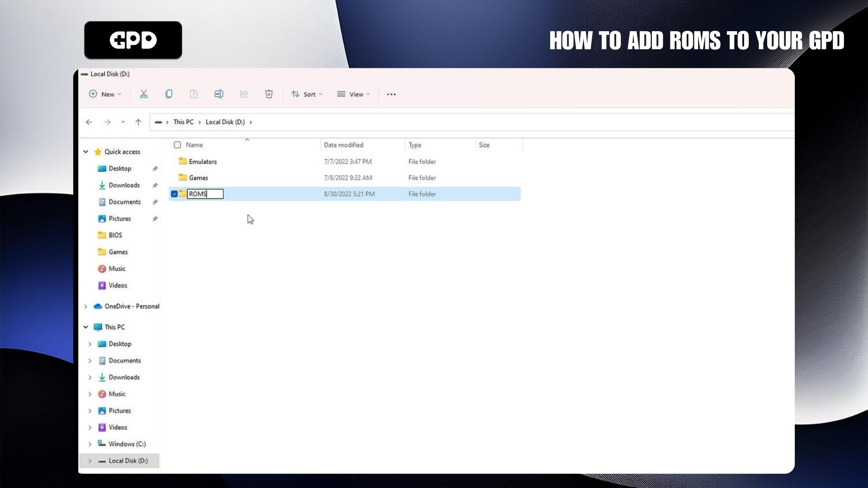This screenshot has width=868, height=488.
Task: Expand Windows (C:) drive in sidebar
Action: point(90,444)
